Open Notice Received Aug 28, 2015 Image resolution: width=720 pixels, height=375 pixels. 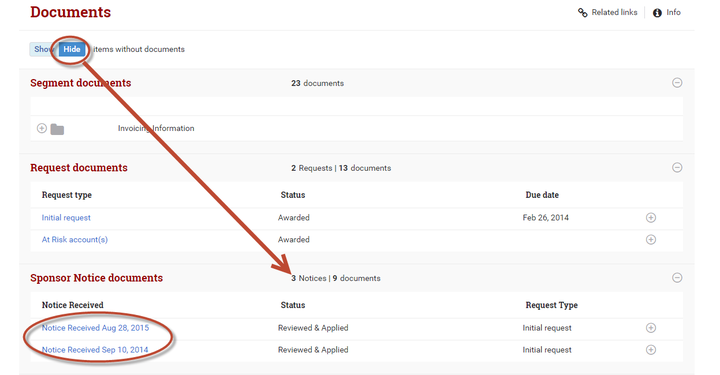coord(95,328)
